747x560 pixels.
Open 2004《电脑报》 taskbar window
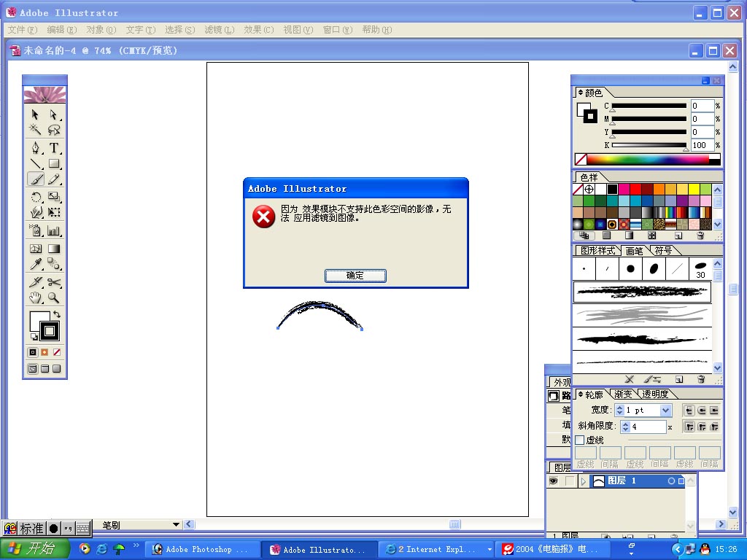554,550
